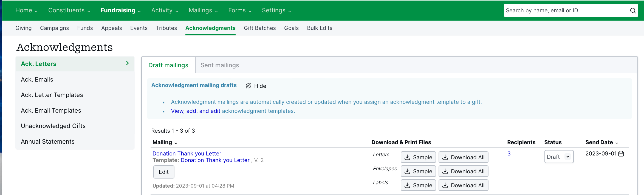Click the recipients count 3 link
Image resolution: width=644 pixels, height=195 pixels.
tap(509, 154)
